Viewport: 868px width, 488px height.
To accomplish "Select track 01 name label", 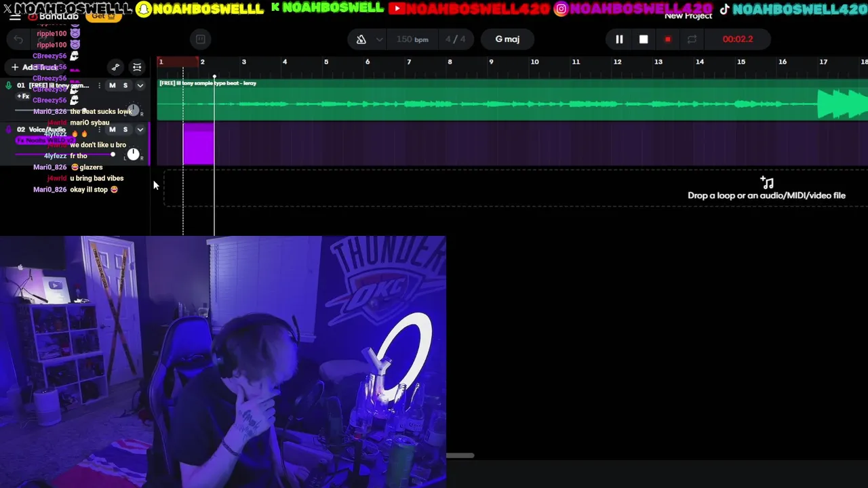I will click(x=59, y=85).
